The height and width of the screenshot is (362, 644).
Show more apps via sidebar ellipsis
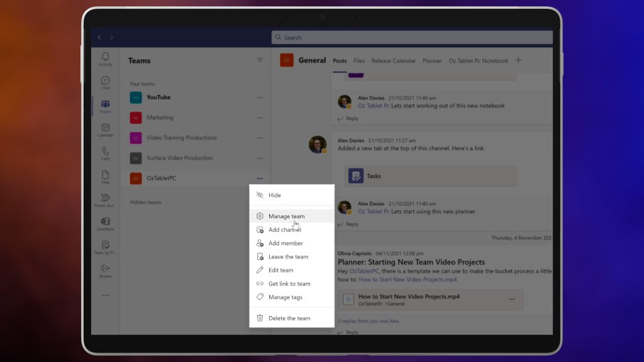(x=106, y=295)
